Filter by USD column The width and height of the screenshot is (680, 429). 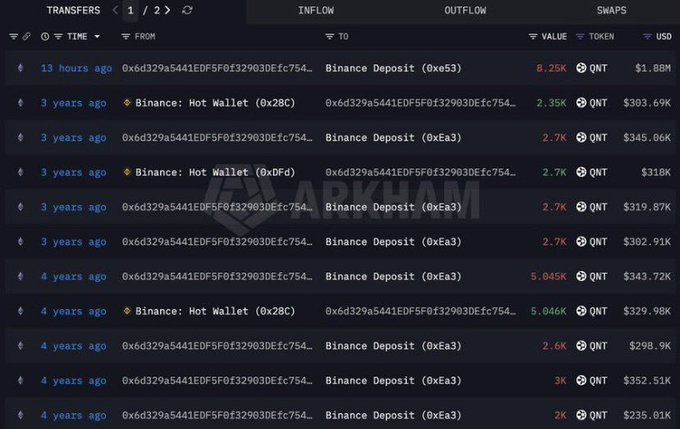click(647, 36)
